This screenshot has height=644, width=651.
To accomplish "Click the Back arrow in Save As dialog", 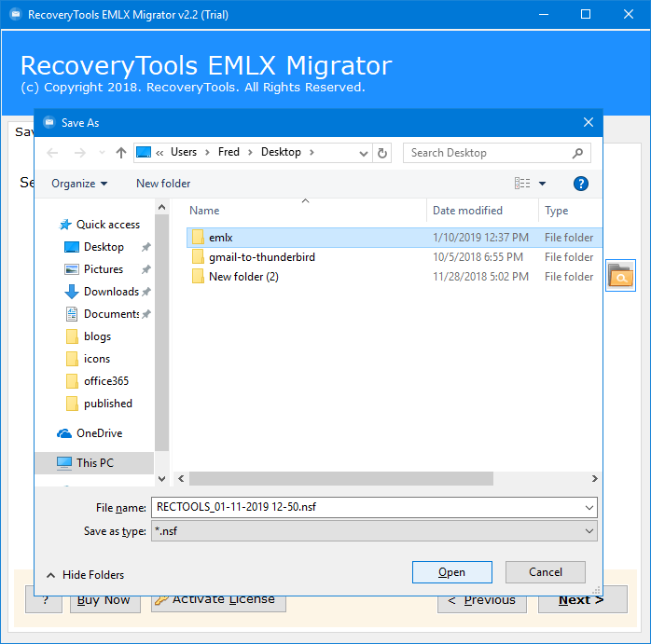I will click(x=52, y=153).
